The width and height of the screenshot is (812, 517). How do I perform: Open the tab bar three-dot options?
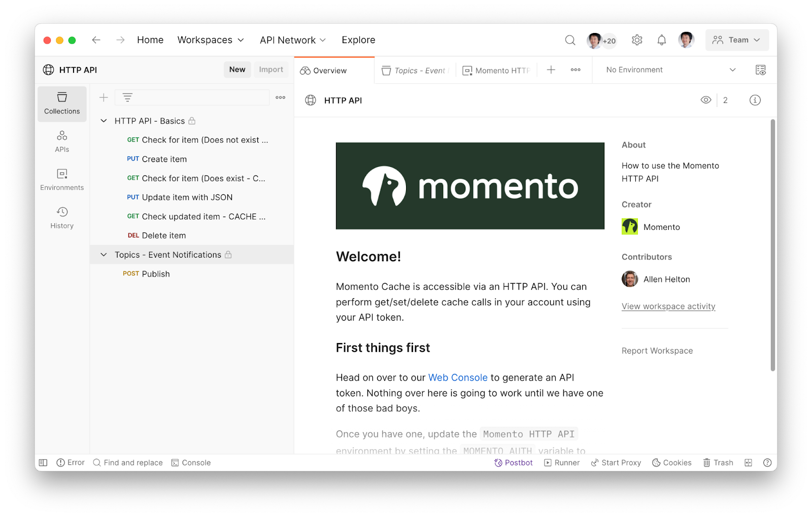pyautogui.click(x=576, y=70)
